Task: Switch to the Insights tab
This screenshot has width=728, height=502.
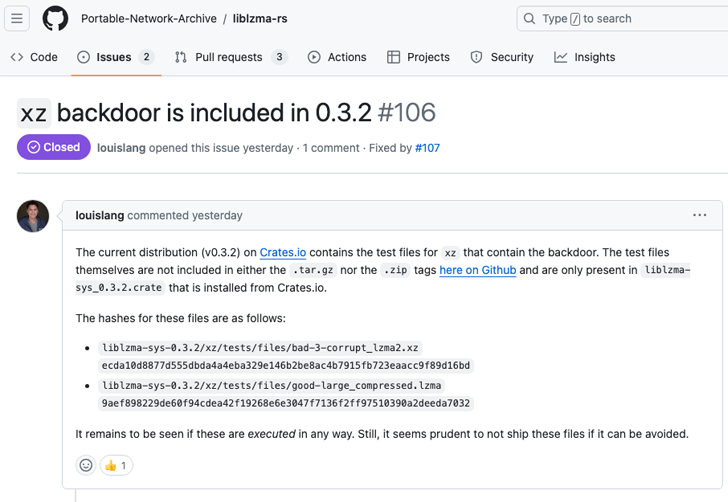Action: click(585, 57)
